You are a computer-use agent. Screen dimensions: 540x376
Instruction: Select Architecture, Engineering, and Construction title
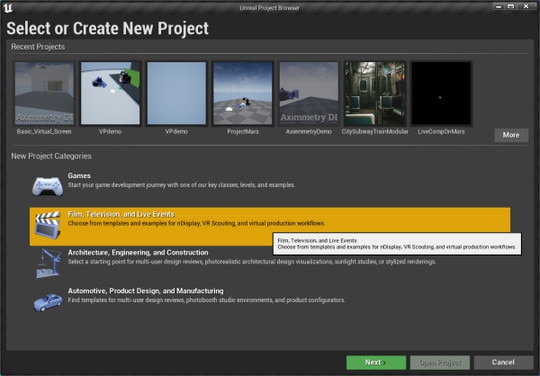(x=138, y=252)
